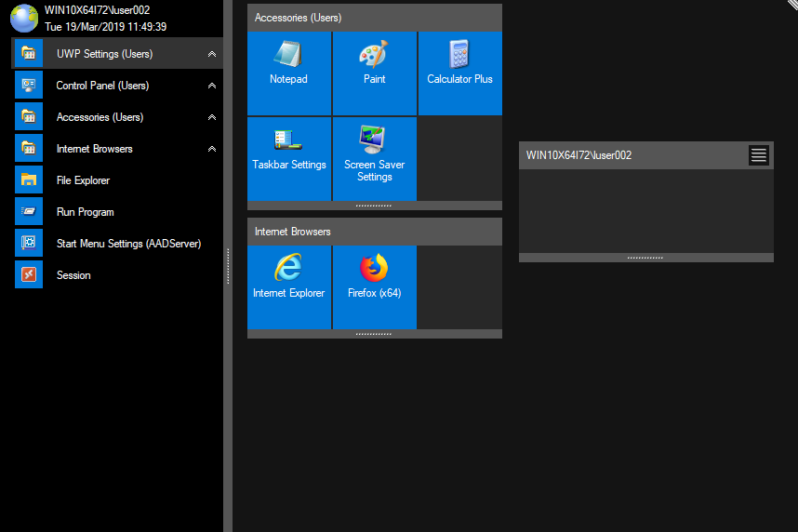This screenshot has height=532, width=798.
Task: Launch Firefox (x64) tile
Action: click(x=374, y=286)
